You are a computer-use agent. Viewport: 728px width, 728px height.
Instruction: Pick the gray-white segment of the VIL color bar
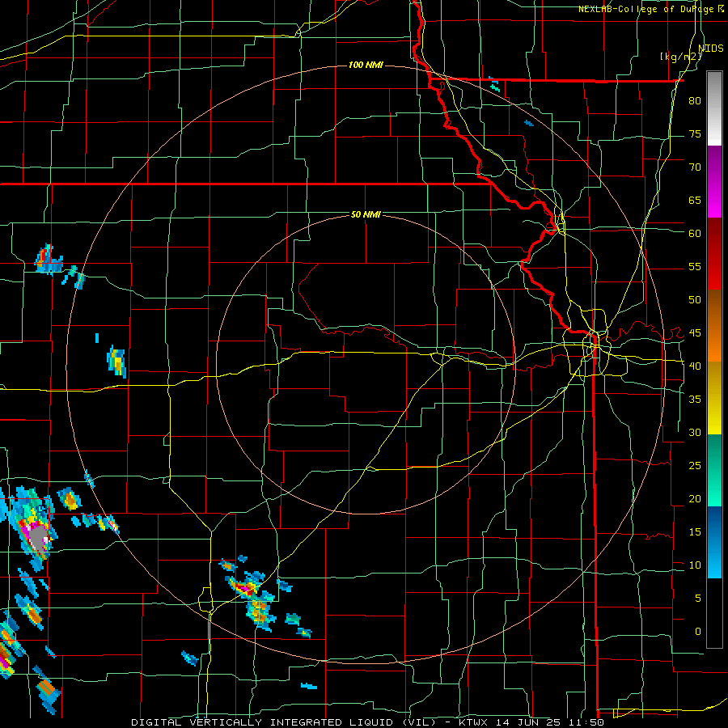(714, 108)
